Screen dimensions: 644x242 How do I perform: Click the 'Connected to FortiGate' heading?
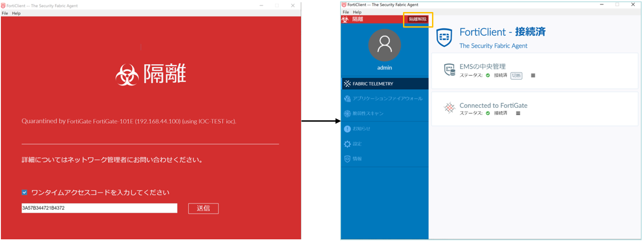pos(494,106)
